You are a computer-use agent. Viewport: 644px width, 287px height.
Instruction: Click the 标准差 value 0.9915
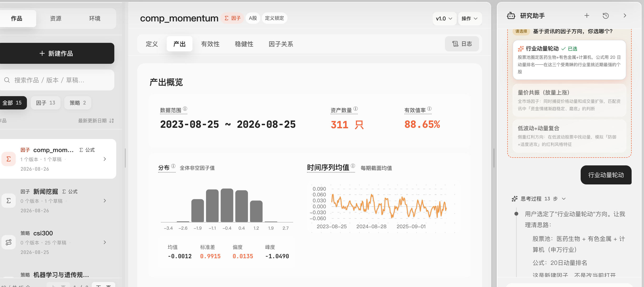[x=210, y=256]
